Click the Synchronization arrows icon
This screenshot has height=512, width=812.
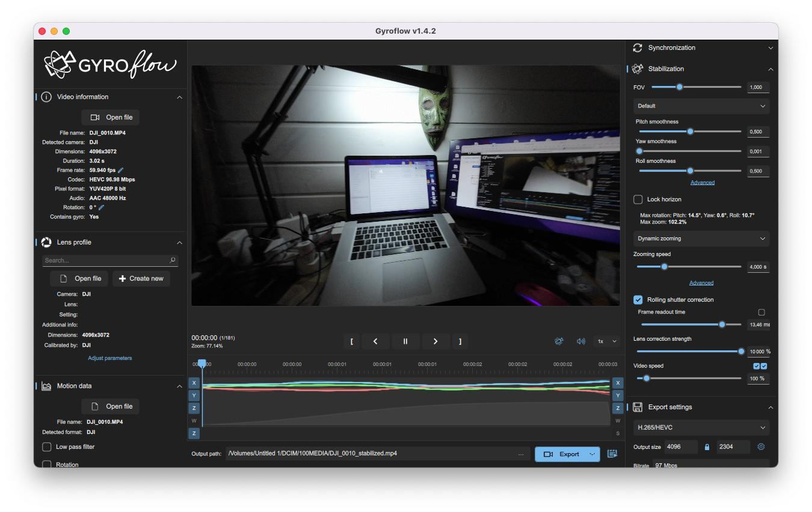(x=638, y=47)
